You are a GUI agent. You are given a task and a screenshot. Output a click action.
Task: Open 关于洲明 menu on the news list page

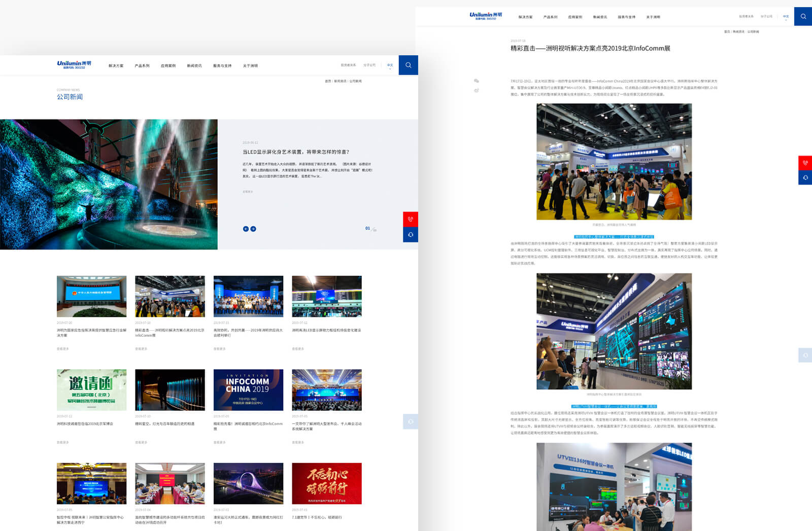(250, 66)
